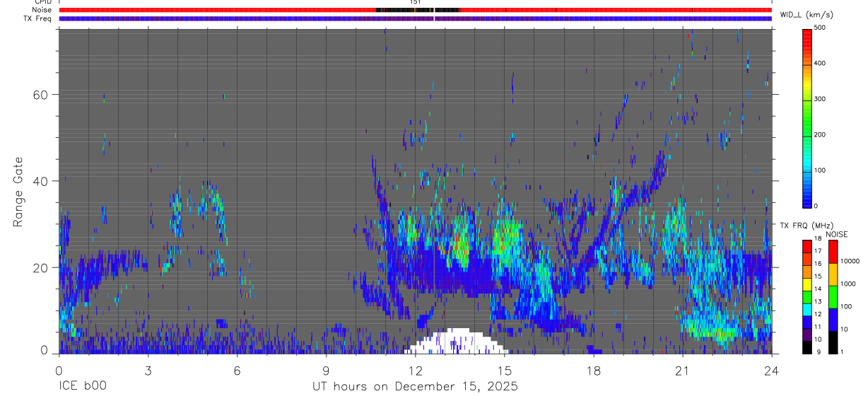Viewport: 868px width, 401px height.
Task: Click the '15' hour label on time axis
Action: tap(504, 371)
